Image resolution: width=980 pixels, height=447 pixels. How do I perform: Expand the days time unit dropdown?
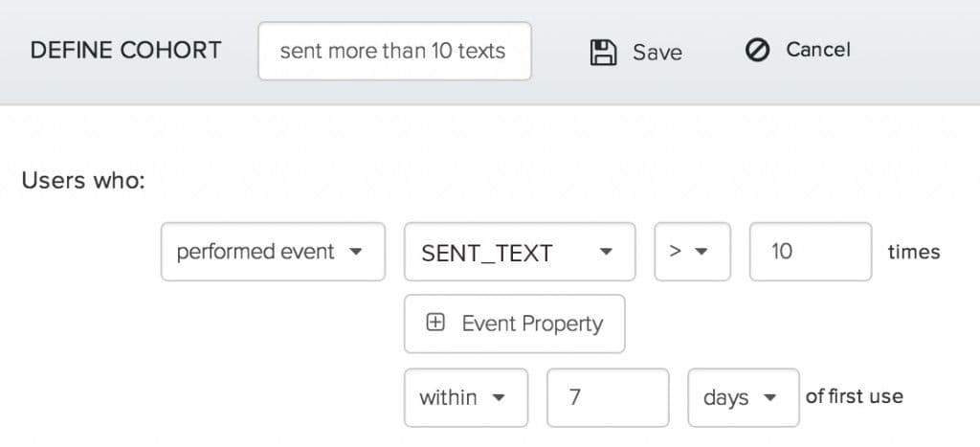743,397
